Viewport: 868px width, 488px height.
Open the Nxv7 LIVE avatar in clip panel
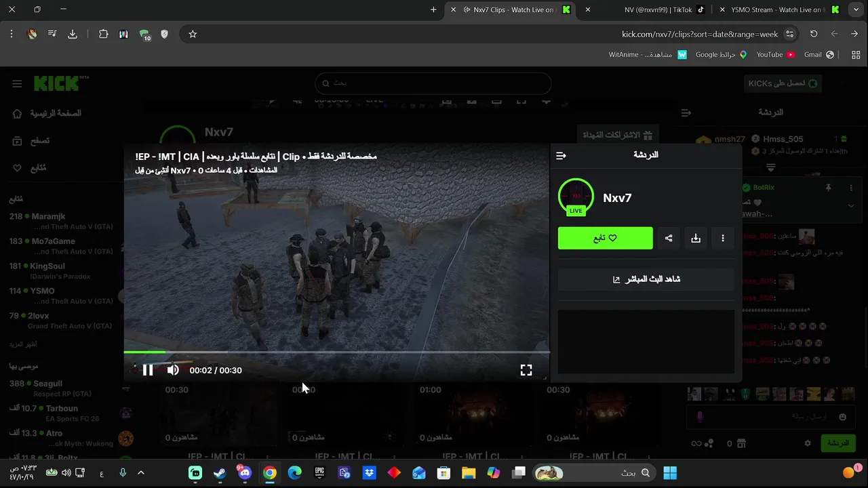[x=576, y=197]
